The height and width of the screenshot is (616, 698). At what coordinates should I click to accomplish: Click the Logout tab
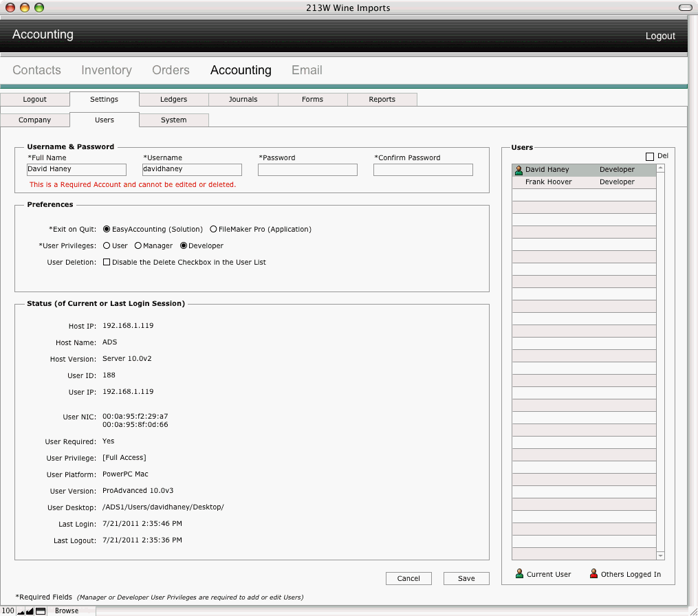click(34, 99)
